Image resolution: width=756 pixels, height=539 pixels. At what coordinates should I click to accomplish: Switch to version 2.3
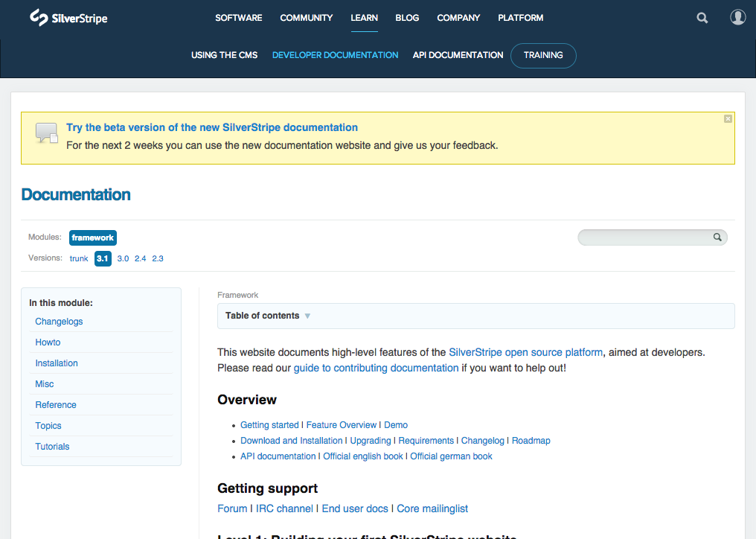(x=158, y=258)
